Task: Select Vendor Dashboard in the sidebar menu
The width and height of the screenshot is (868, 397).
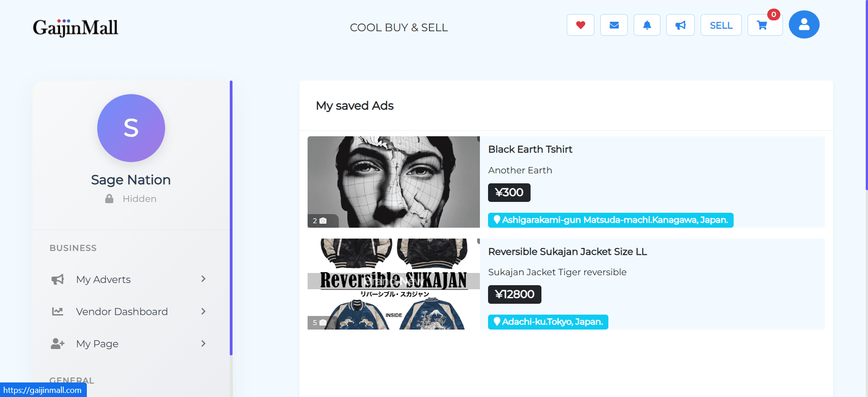Action: [x=121, y=311]
